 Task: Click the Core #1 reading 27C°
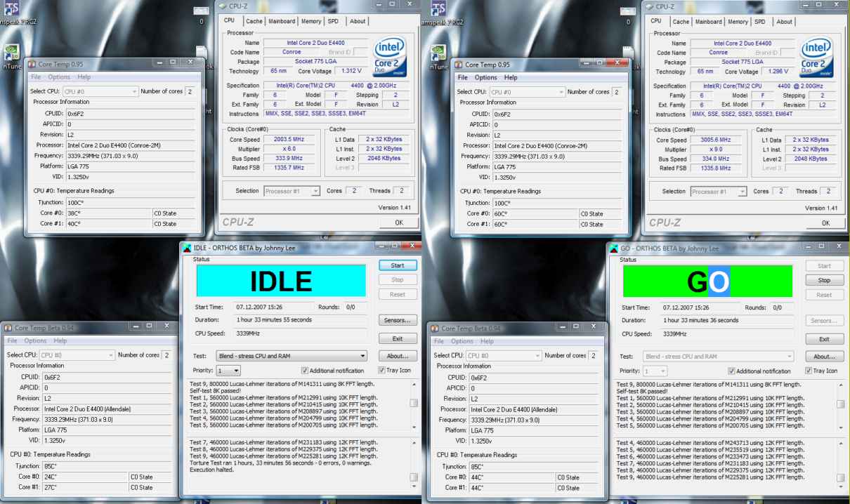pyautogui.click(x=84, y=486)
